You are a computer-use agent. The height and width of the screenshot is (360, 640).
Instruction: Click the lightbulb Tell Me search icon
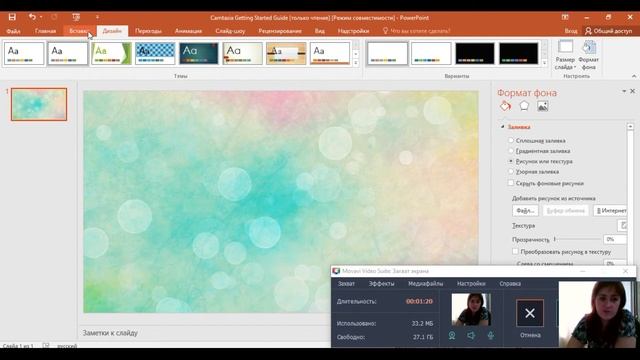pyautogui.click(x=385, y=31)
